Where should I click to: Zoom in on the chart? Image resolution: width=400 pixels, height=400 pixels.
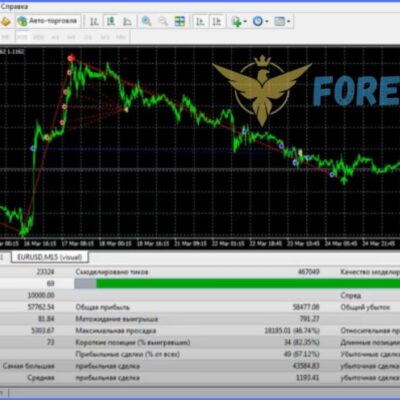pyautogui.click(x=147, y=22)
